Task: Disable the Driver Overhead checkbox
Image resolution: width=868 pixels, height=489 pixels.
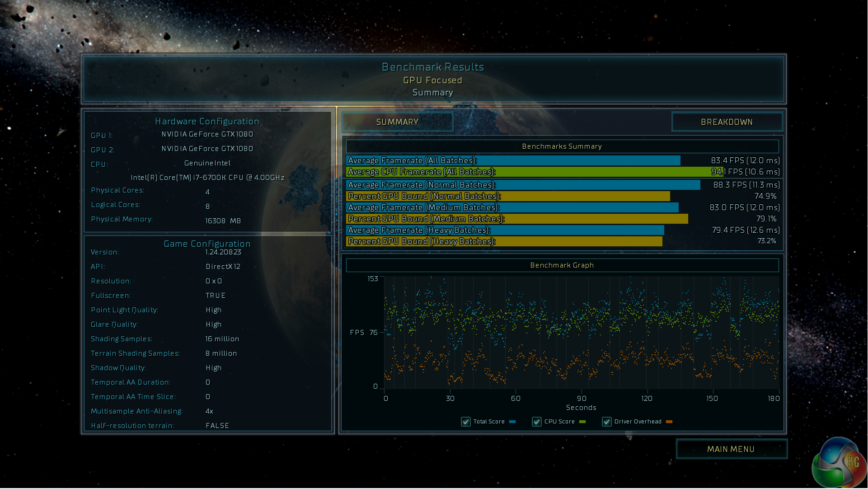Action: point(607,422)
